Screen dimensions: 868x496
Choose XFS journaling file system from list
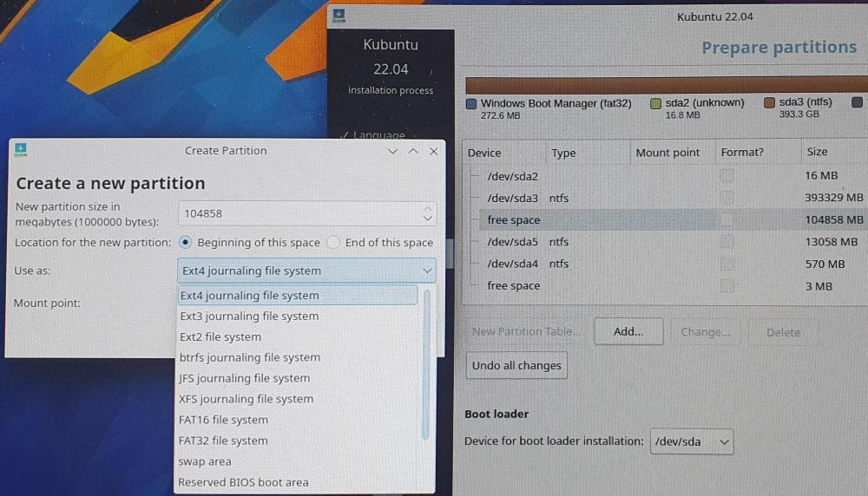pyautogui.click(x=298, y=399)
